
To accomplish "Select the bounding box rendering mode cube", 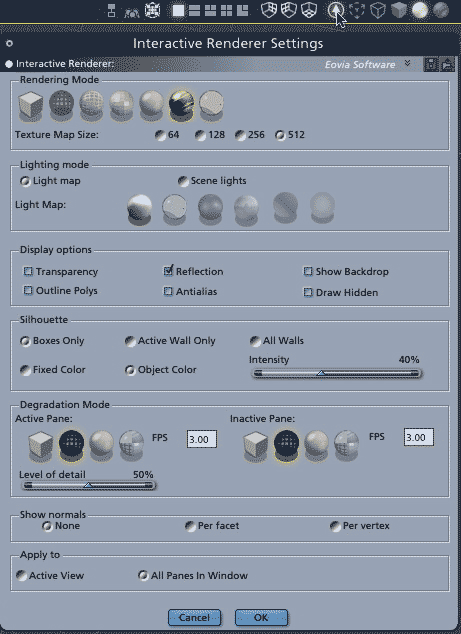I will [x=31, y=106].
